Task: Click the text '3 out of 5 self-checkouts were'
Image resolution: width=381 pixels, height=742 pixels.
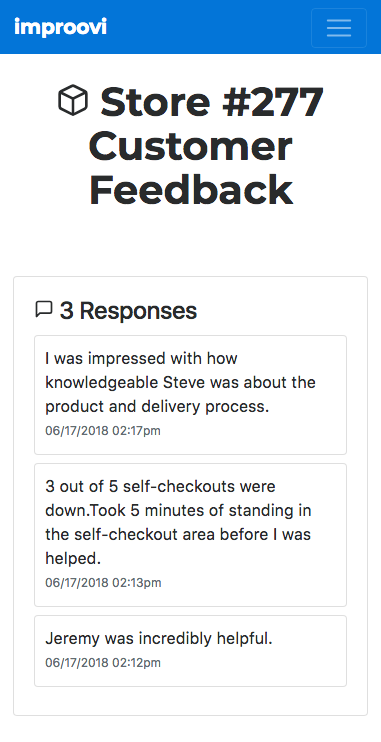Action: (160, 486)
